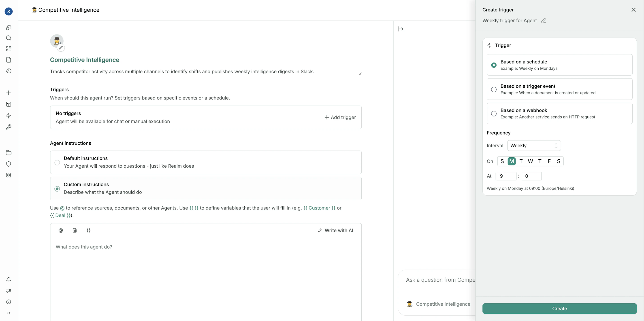Open the chat icon at sidebar top
This screenshot has width=644, height=321.
click(x=9, y=27)
